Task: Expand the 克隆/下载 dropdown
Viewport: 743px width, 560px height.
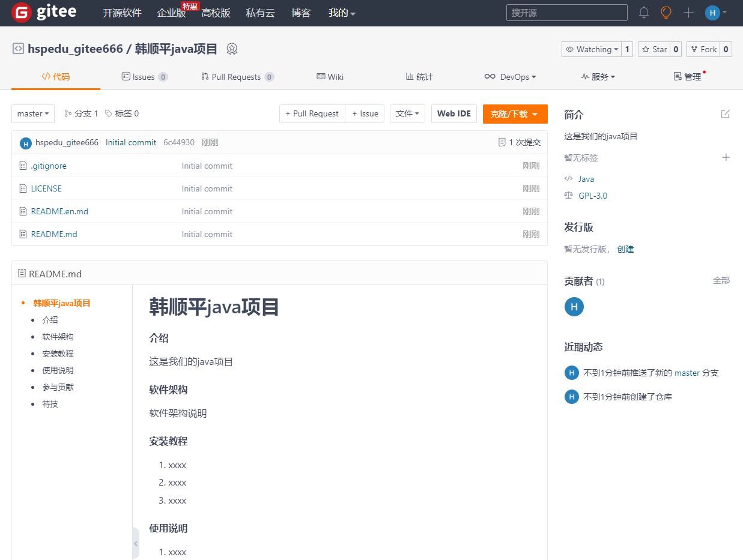Action: [x=515, y=114]
